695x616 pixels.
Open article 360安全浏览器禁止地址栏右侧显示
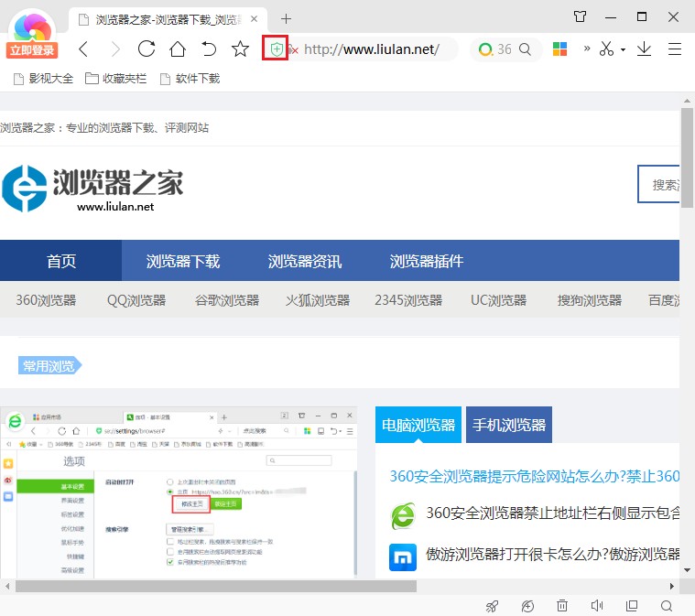point(553,513)
